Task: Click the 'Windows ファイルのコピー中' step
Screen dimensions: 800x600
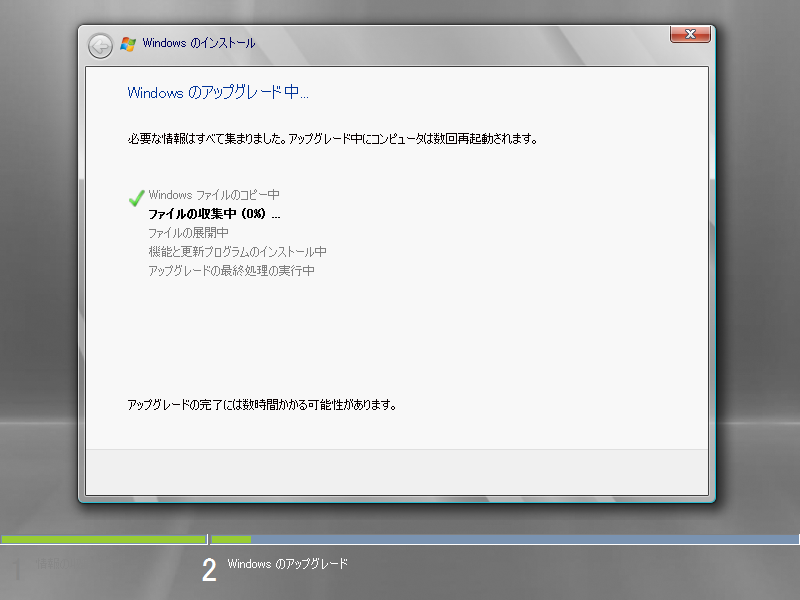Action: [214, 195]
